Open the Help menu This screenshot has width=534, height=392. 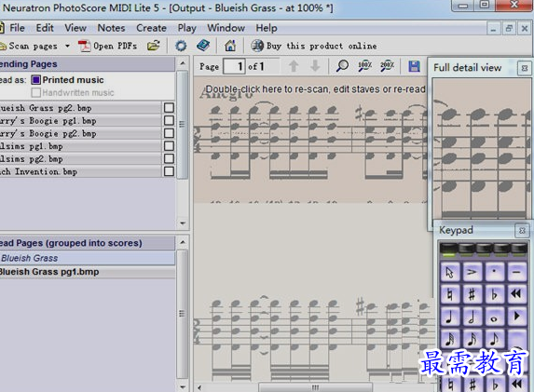coord(267,28)
